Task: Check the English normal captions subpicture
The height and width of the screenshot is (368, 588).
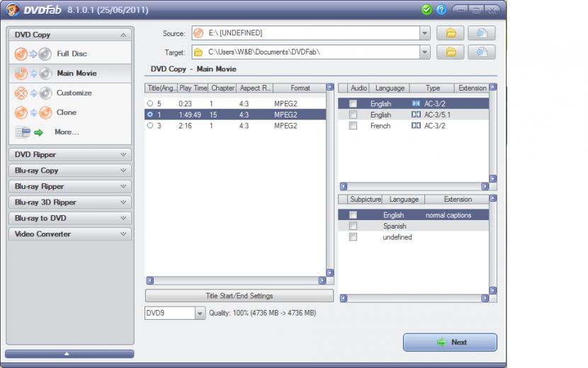Action: coord(353,214)
